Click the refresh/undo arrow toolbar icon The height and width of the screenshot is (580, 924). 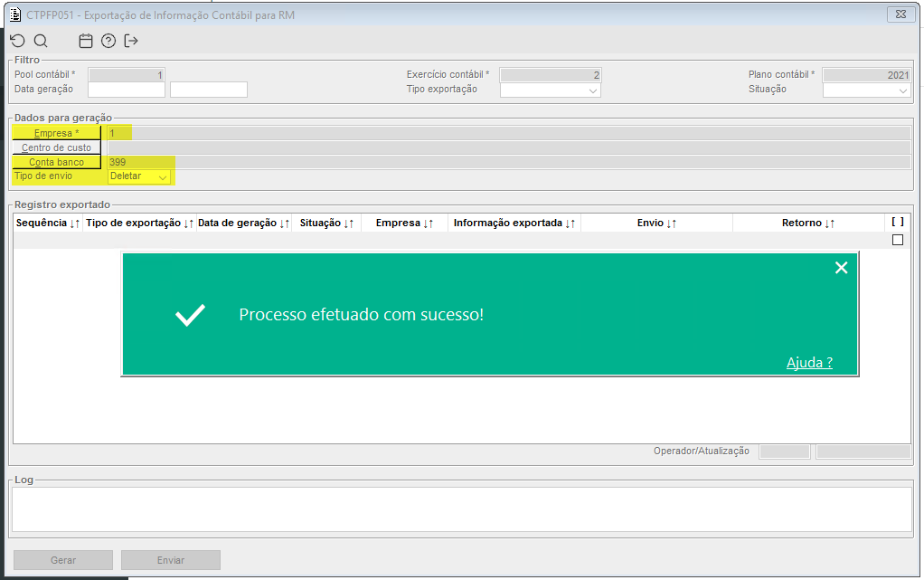point(18,41)
